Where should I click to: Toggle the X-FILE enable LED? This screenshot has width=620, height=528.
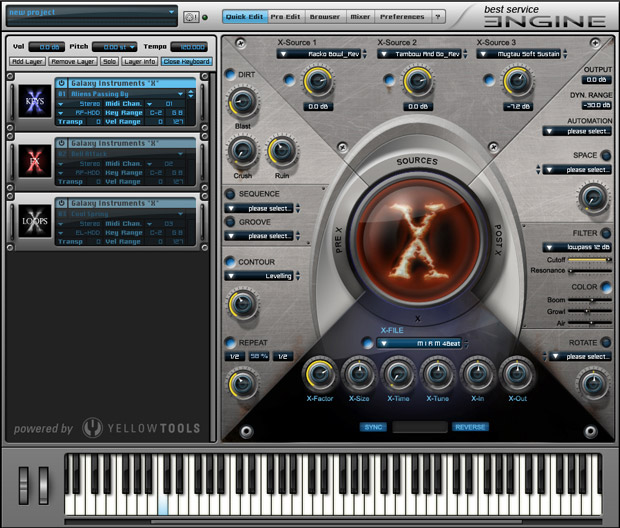pyautogui.click(x=367, y=343)
